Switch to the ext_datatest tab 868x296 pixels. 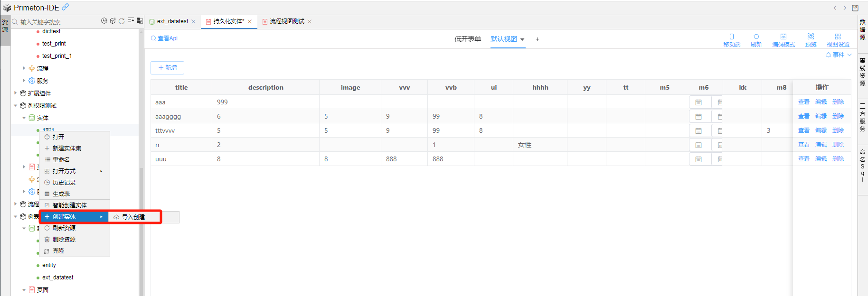172,21
